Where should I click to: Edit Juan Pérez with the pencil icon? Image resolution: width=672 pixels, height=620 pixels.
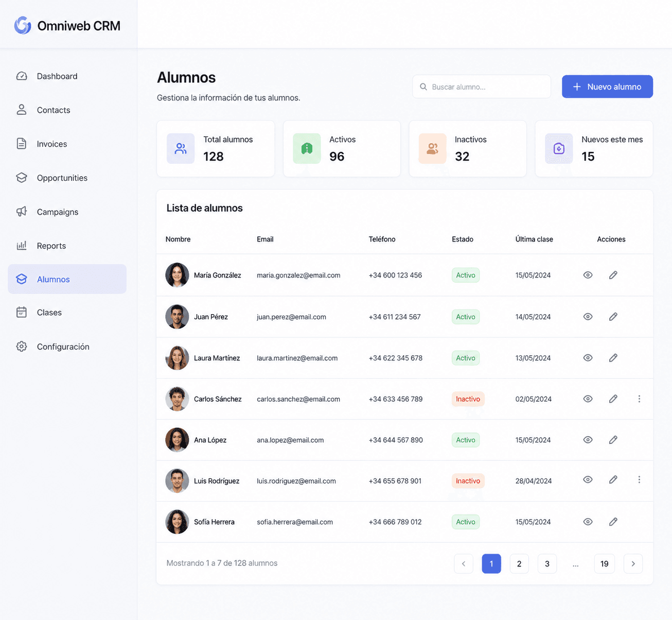point(613,317)
